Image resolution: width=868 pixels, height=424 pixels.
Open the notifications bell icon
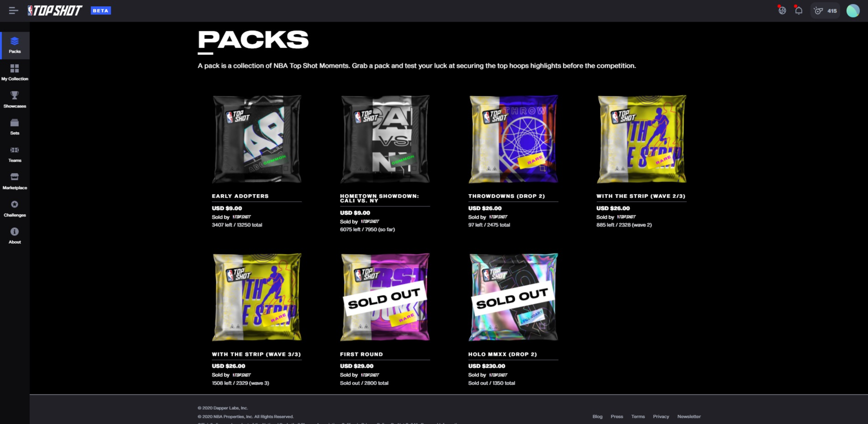coord(798,10)
